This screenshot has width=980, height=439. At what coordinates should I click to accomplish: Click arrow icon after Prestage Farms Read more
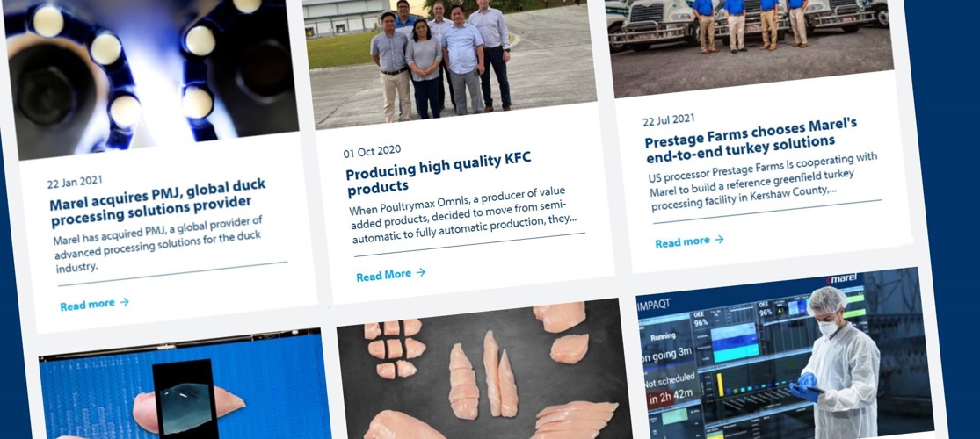coord(719,239)
